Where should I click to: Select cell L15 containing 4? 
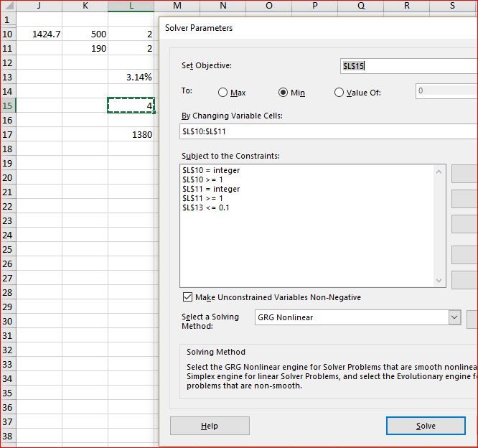point(131,106)
